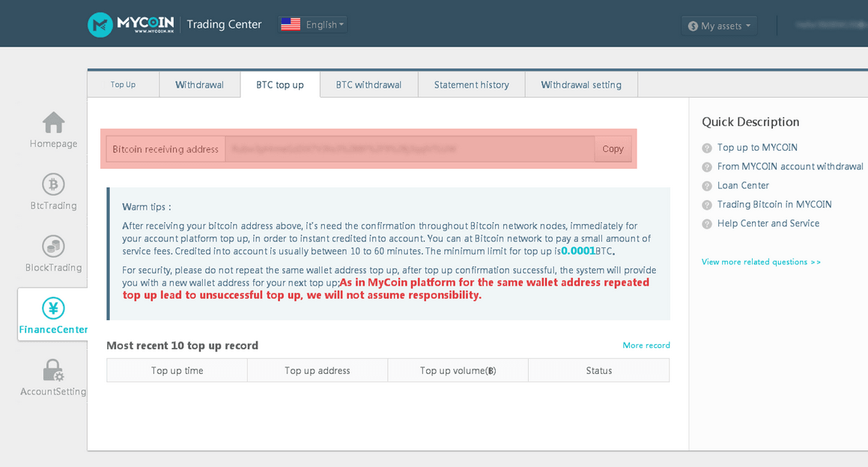Click View more related questions link

click(x=761, y=262)
